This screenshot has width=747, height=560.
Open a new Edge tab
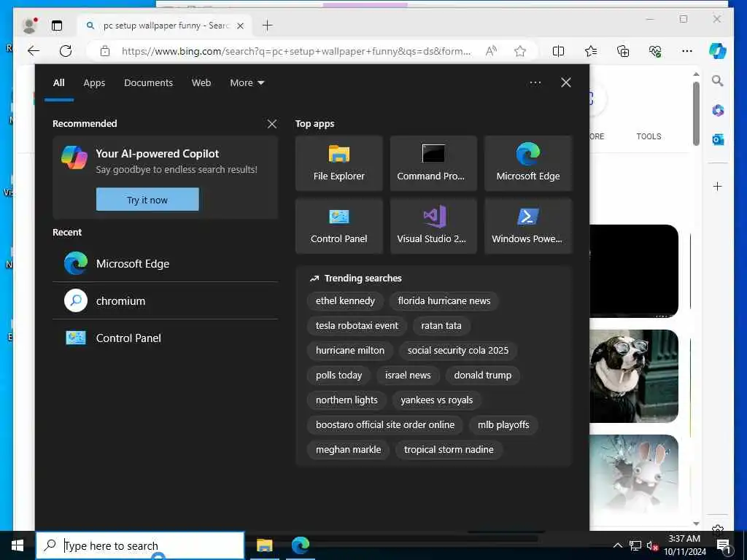pyautogui.click(x=267, y=26)
